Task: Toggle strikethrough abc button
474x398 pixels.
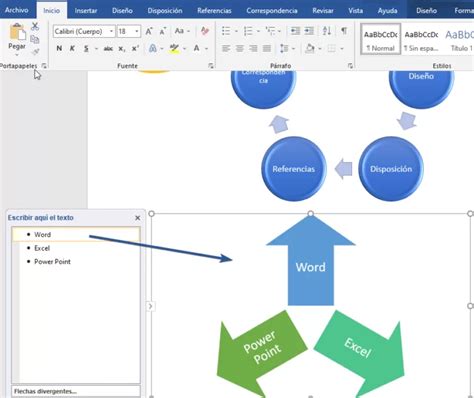Action: click(x=108, y=49)
